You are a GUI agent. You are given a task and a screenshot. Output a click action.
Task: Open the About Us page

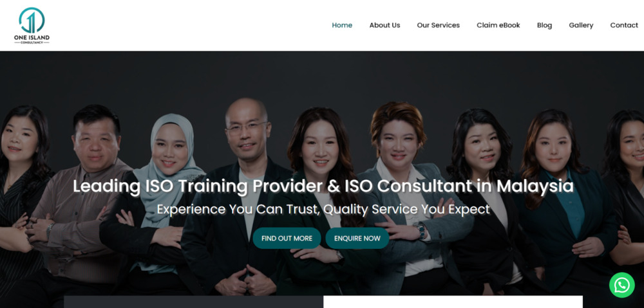click(384, 25)
